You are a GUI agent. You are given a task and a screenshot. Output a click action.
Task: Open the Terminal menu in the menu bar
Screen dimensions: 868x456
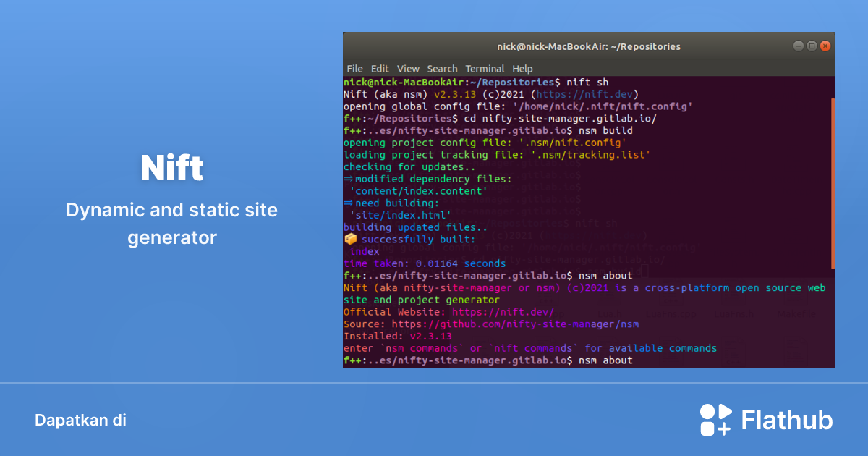[485, 69]
